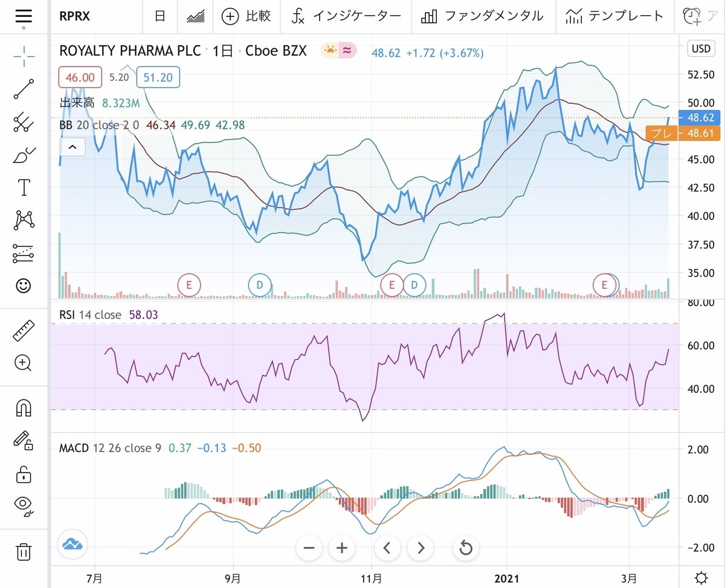Select the forecast and measurement tools
This screenshot has height=588, width=725.
pos(24,254)
